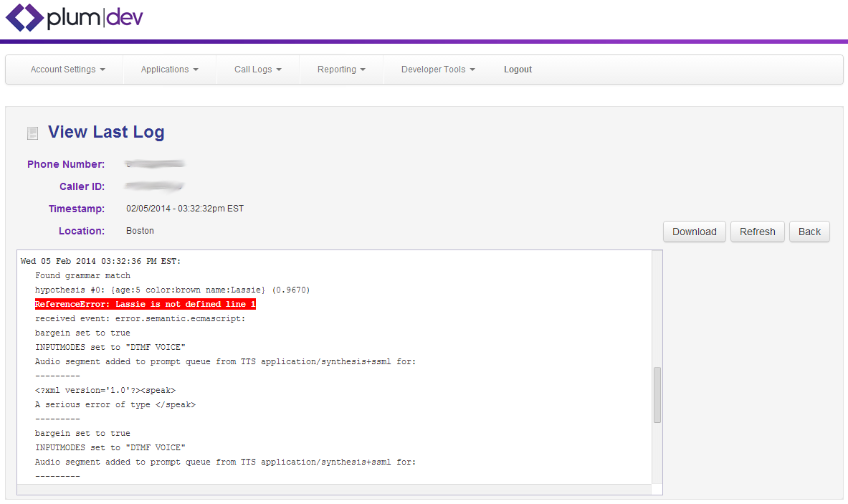This screenshot has height=504, width=848.
Task: Click the log's vertical scrollbar thumb
Action: point(657,395)
